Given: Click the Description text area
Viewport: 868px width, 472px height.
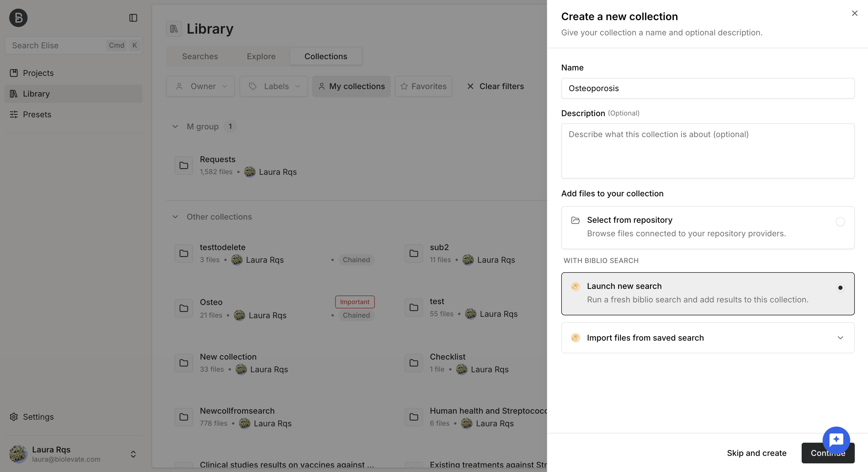Looking at the screenshot, I should coord(708,151).
